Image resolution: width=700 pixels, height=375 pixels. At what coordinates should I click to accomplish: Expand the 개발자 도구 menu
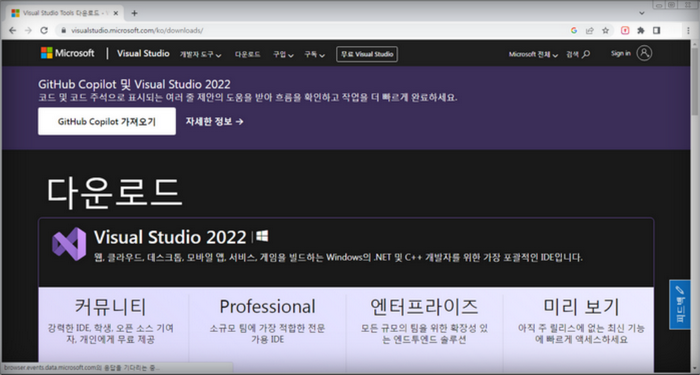tap(200, 54)
